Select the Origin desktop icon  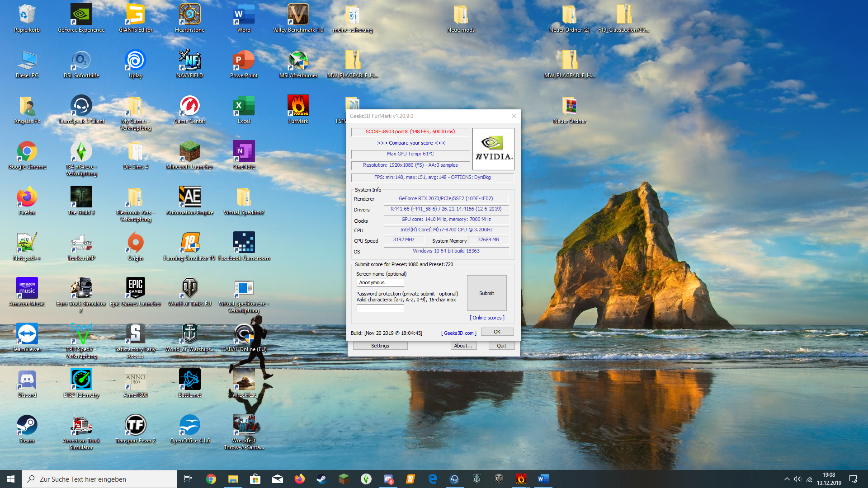coord(136,247)
